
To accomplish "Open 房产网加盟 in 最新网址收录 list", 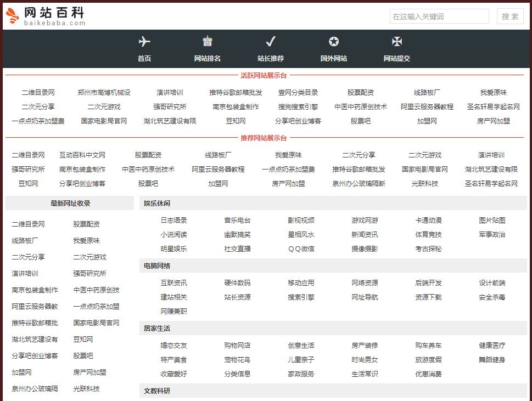I will [89, 372].
